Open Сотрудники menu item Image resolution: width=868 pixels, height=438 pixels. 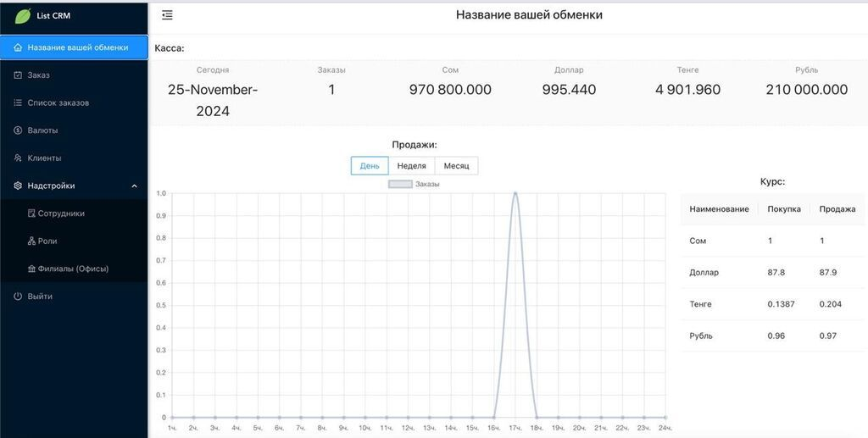pyautogui.click(x=61, y=213)
